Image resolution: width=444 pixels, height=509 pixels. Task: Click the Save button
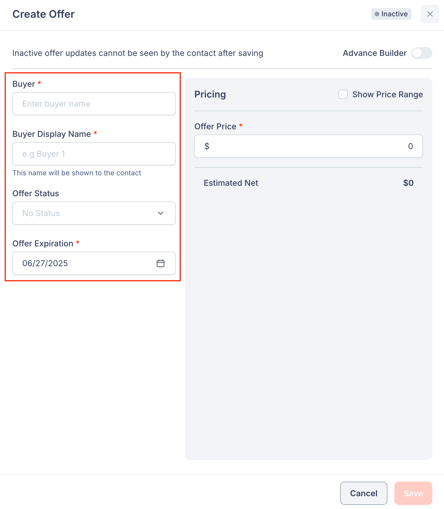click(x=413, y=493)
